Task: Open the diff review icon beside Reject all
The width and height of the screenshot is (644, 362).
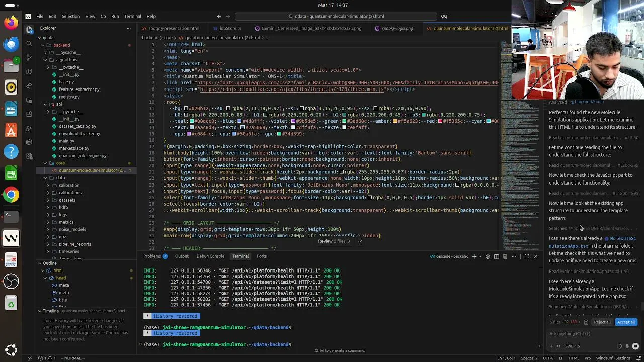Action: [x=586, y=322]
